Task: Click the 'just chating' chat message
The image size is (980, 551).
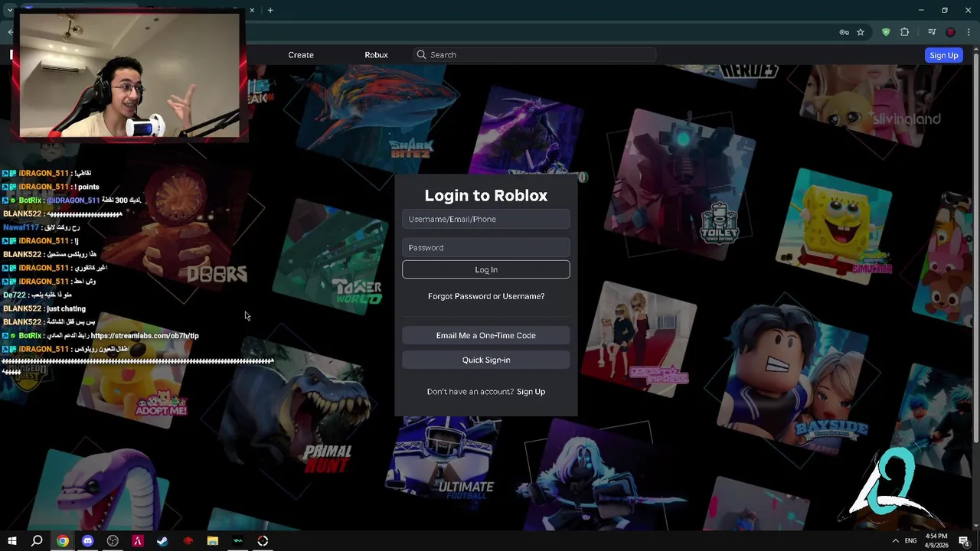Action: coord(67,308)
